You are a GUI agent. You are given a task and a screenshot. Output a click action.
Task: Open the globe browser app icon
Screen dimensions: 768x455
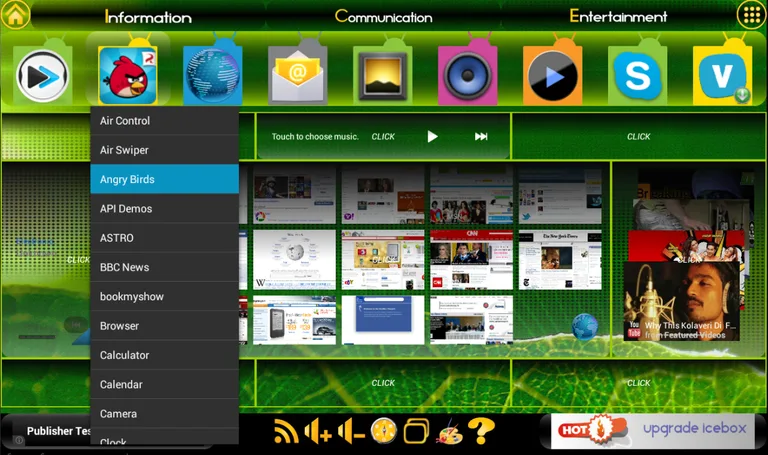[x=213, y=76]
